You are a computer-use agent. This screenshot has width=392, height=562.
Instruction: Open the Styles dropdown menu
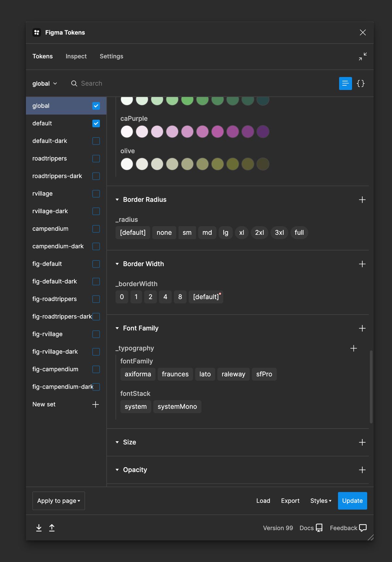(x=321, y=501)
